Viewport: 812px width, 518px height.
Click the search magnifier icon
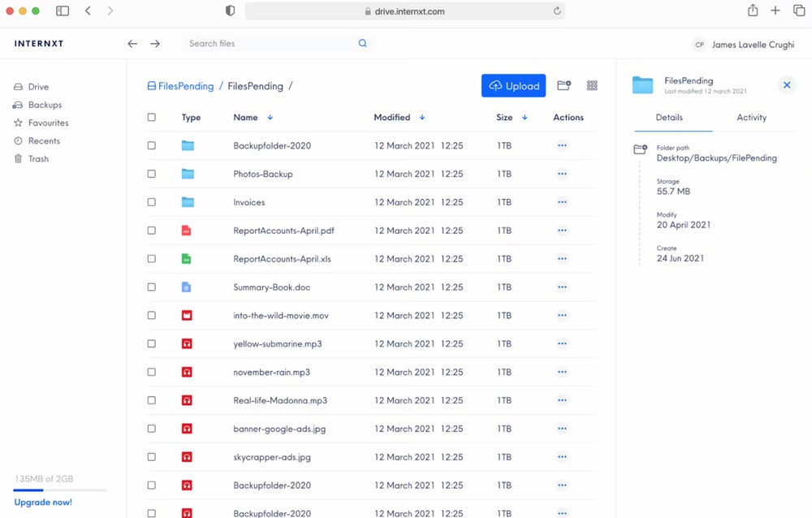coord(363,44)
